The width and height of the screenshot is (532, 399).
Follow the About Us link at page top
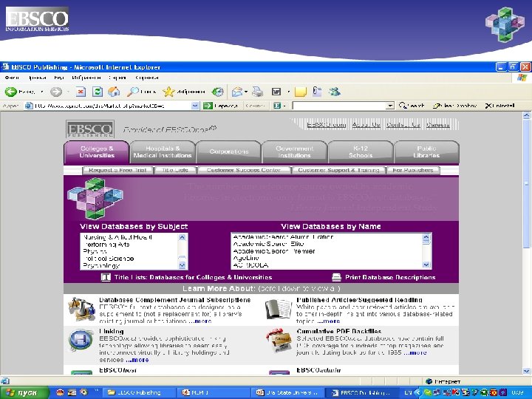366,125
